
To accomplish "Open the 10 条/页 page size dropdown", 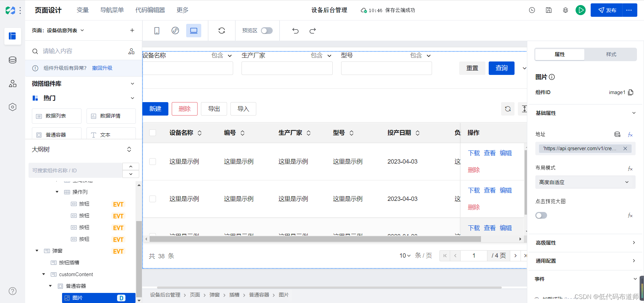I will click(405, 256).
